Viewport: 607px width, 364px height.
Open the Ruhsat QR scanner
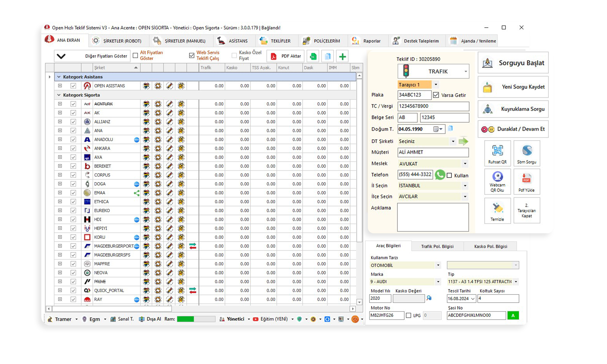pyautogui.click(x=497, y=153)
